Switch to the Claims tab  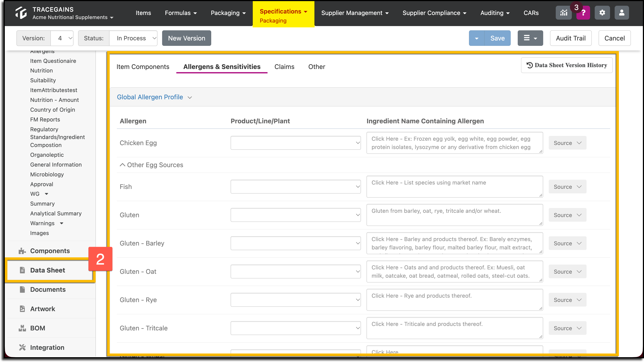click(x=284, y=67)
